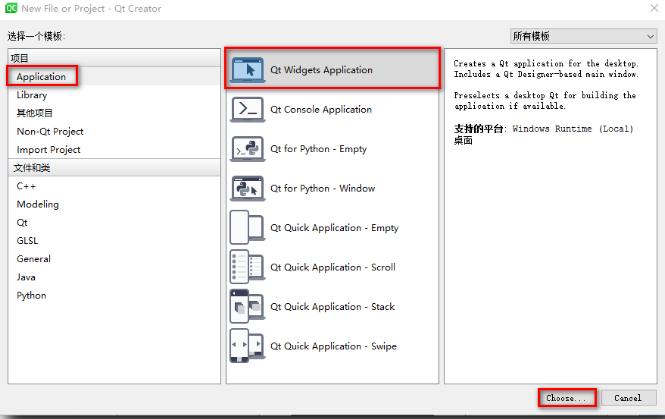Image resolution: width=665 pixels, height=419 pixels.
Task: Click the Qt Quick Application - Stack icon
Action: [248, 307]
